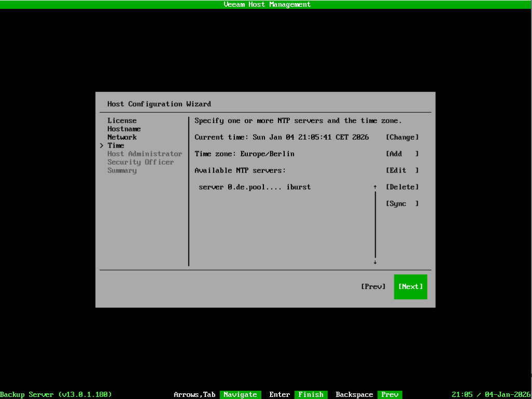Click the NTP list scroll-up arrow
The height and width of the screenshot is (399, 532).
pyautogui.click(x=375, y=187)
